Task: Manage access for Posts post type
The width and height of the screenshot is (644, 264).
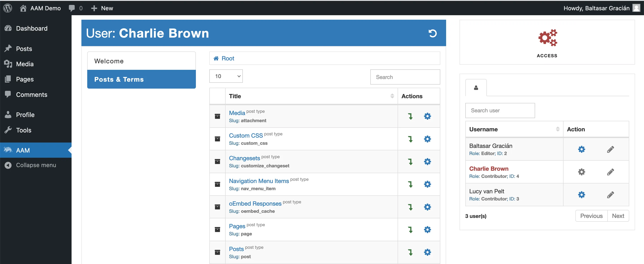Action: (427, 252)
